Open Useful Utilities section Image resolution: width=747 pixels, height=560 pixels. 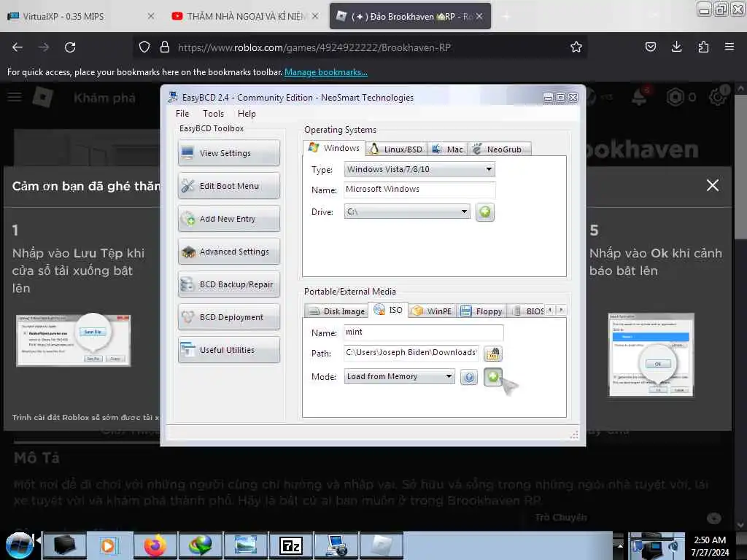click(x=228, y=350)
